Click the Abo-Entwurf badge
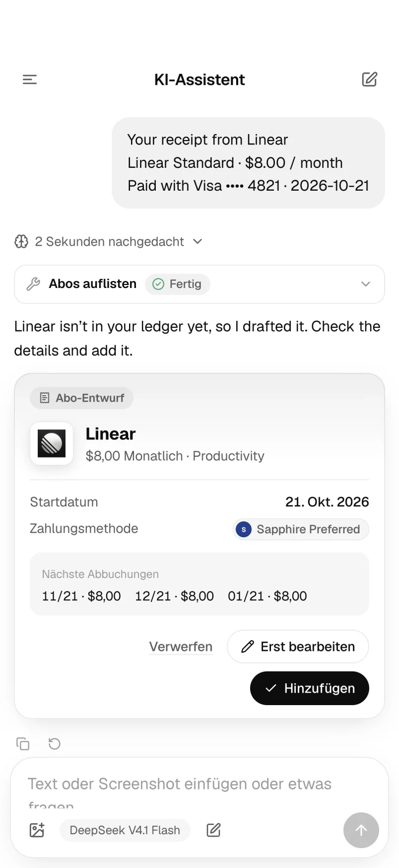Screen dimensions: 399x868 (x=82, y=398)
